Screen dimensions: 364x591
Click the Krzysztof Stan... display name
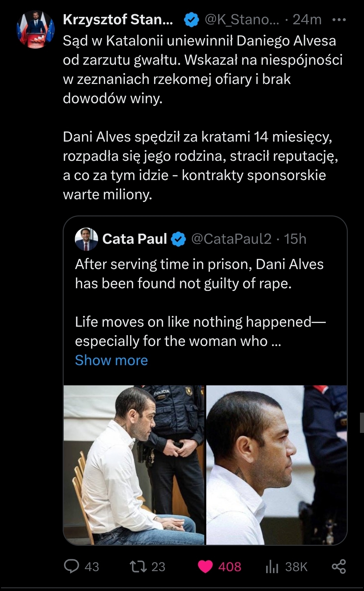pos(118,20)
